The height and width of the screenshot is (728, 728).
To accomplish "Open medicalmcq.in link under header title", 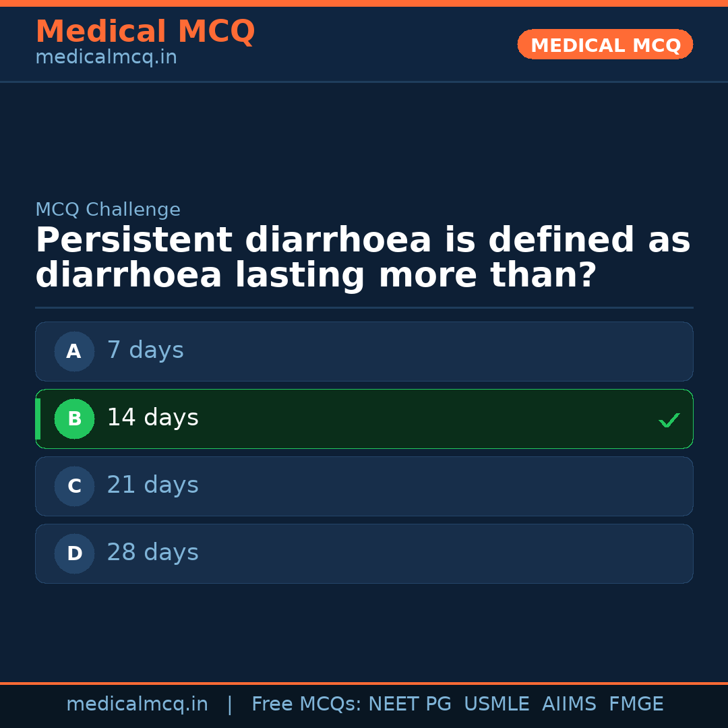I will pos(106,58).
